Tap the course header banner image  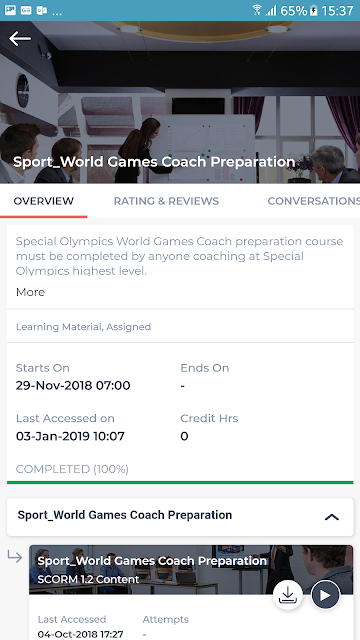[x=180, y=102]
